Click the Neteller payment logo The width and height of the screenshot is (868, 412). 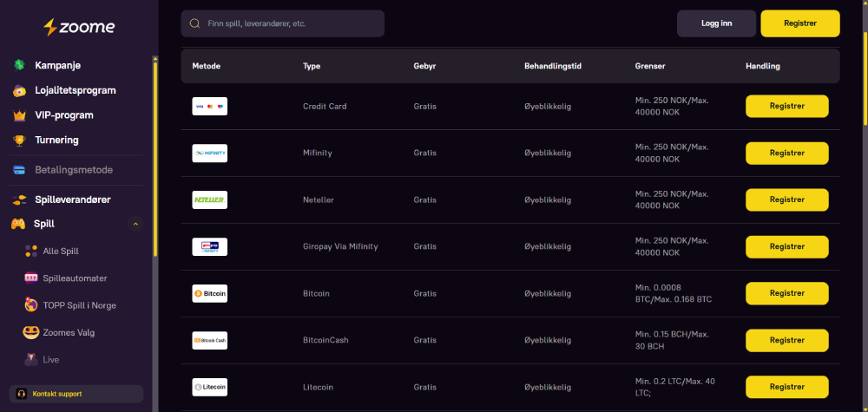coord(209,200)
